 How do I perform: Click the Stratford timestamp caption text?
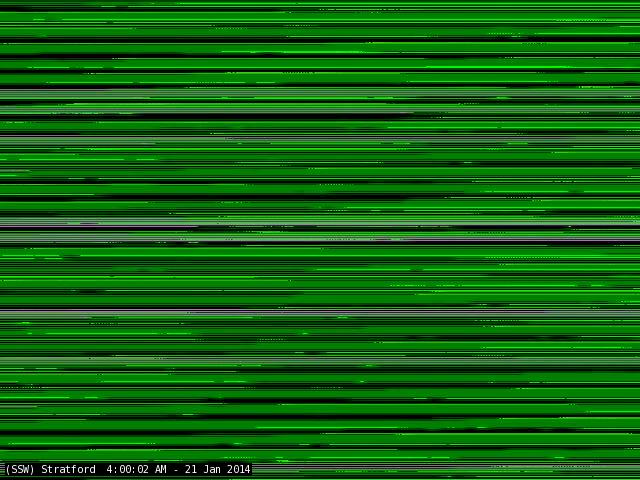[127, 469]
